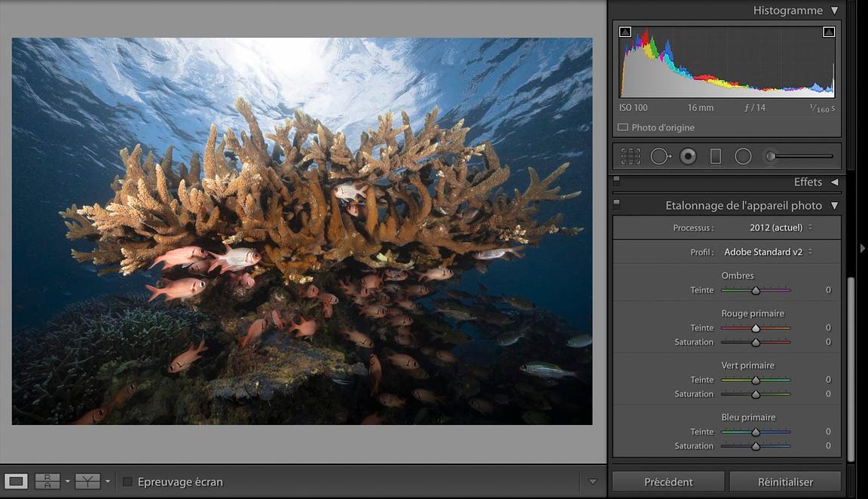Viewport: 868px width, 499px height.
Task: Collapse the Histogramme panel
Action: [834, 11]
